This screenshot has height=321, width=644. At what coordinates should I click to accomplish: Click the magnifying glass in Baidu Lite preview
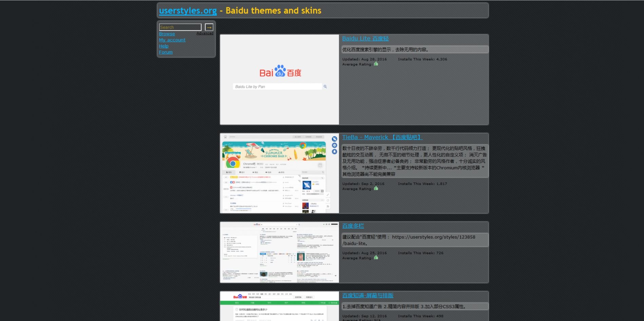(x=325, y=86)
